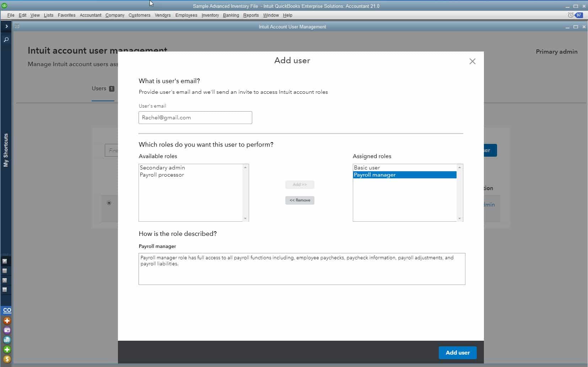The height and width of the screenshot is (367, 588).
Task: Open the Accountant menu
Action: tap(91, 15)
